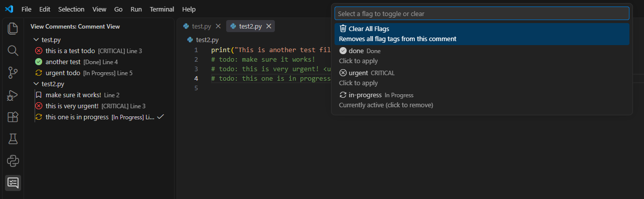Open the Comment View icon in activity bar

13,183
